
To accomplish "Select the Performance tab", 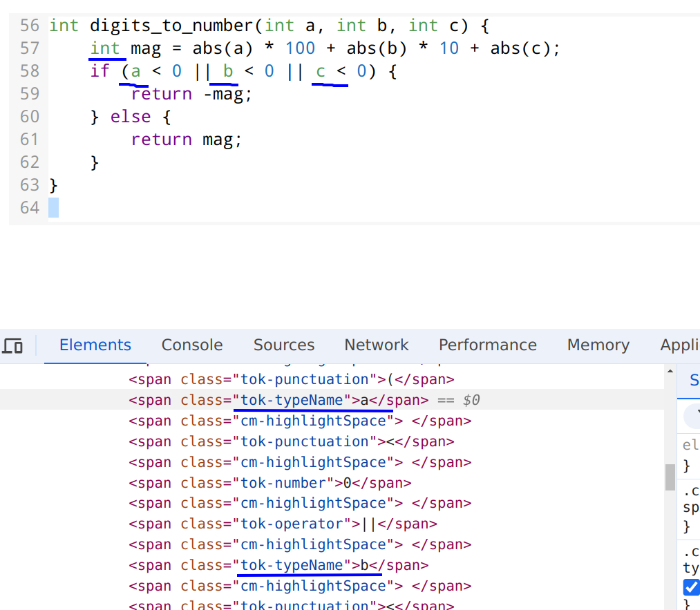I will pyautogui.click(x=487, y=345).
